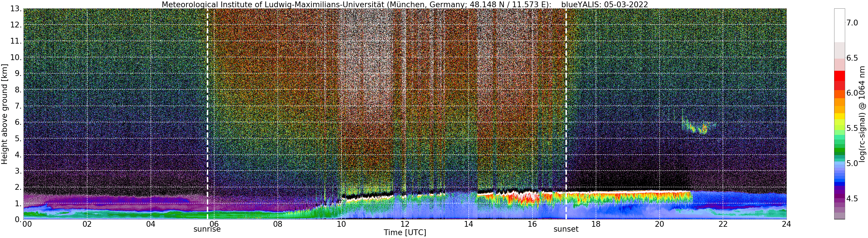The image size is (868, 238).
Task: Click the x-axis tick label '24'
Action: pyautogui.click(x=786, y=224)
